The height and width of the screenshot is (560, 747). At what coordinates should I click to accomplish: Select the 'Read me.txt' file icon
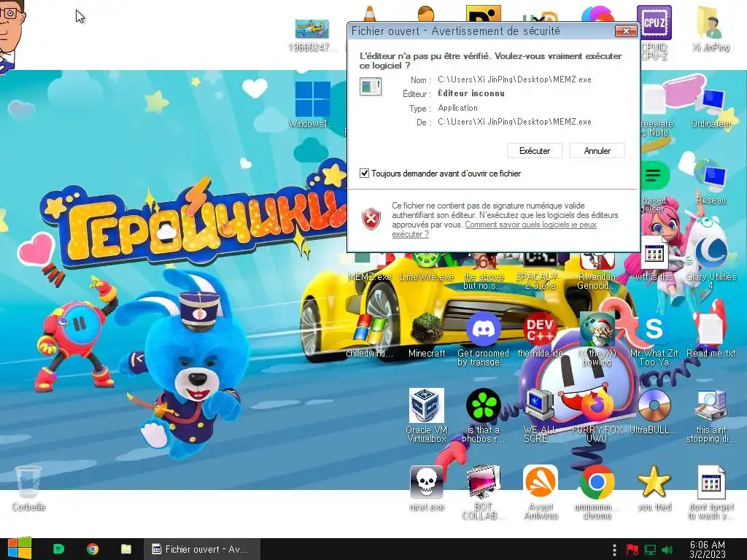coord(711,335)
